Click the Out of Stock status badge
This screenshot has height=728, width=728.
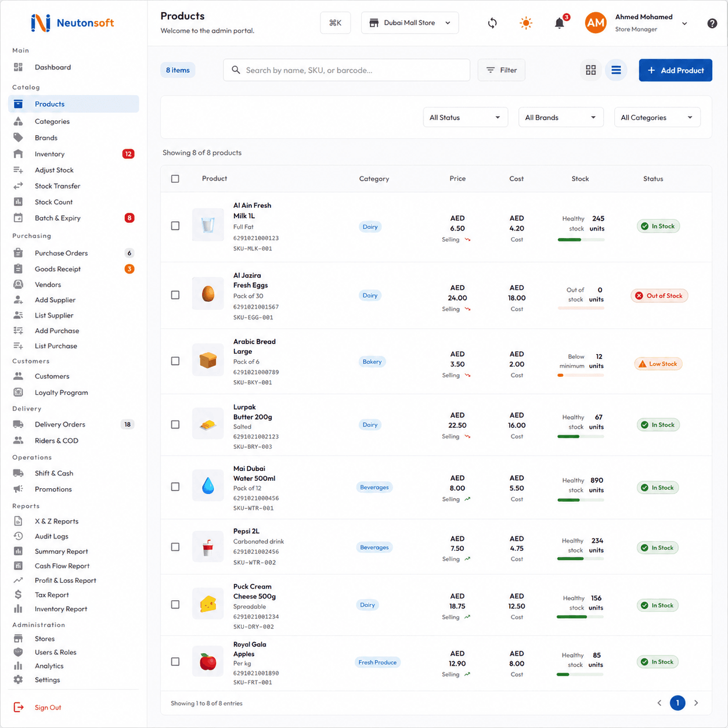(x=659, y=295)
